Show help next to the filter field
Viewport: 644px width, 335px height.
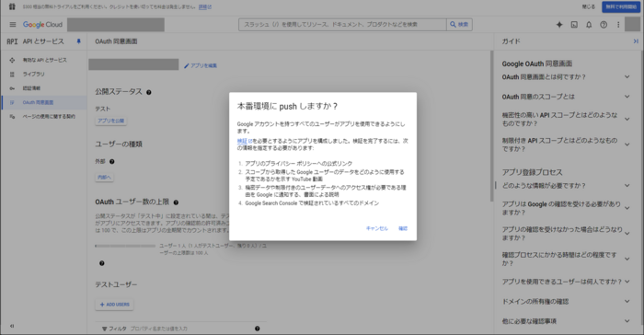(x=257, y=329)
